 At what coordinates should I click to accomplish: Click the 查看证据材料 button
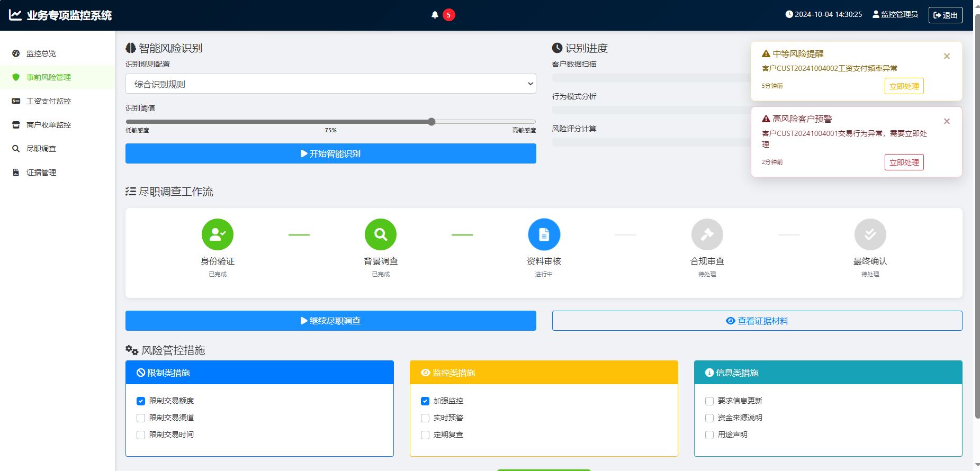[757, 321]
